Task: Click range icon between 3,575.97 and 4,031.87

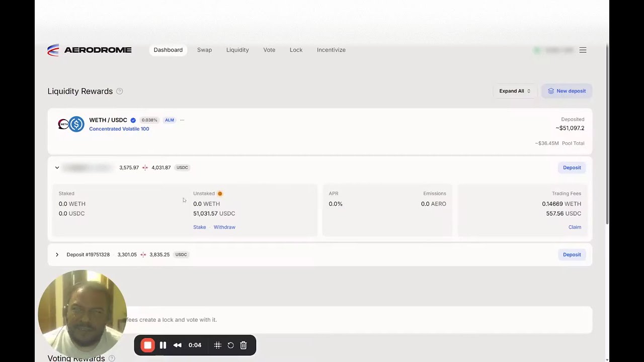Action: point(145,167)
